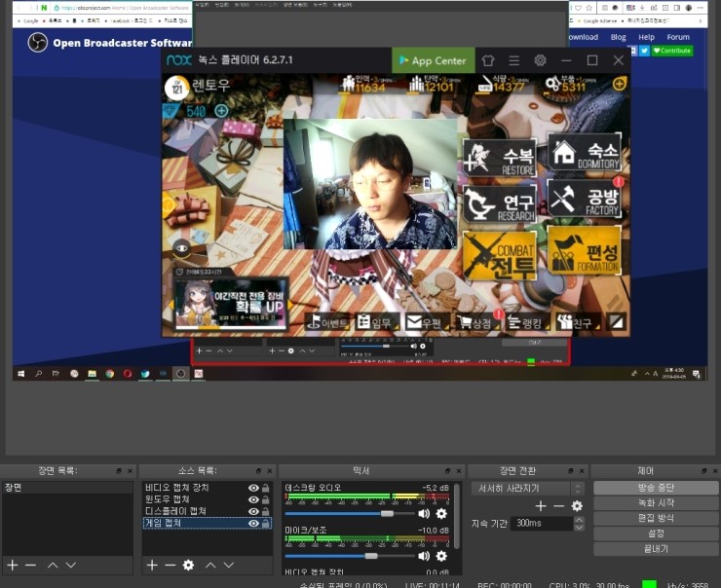The image size is (721, 588).
Task: Open Nox player hamburger menu icon
Action: [x=514, y=60]
